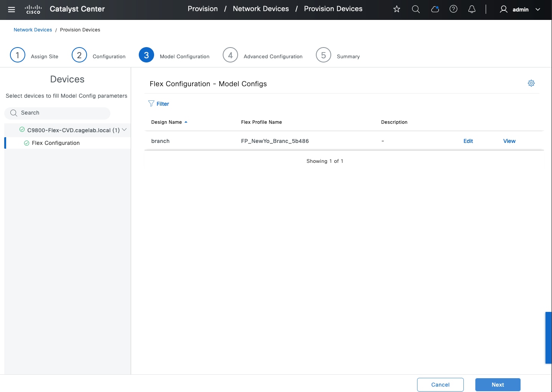Click the cloud status icon

(x=435, y=9)
